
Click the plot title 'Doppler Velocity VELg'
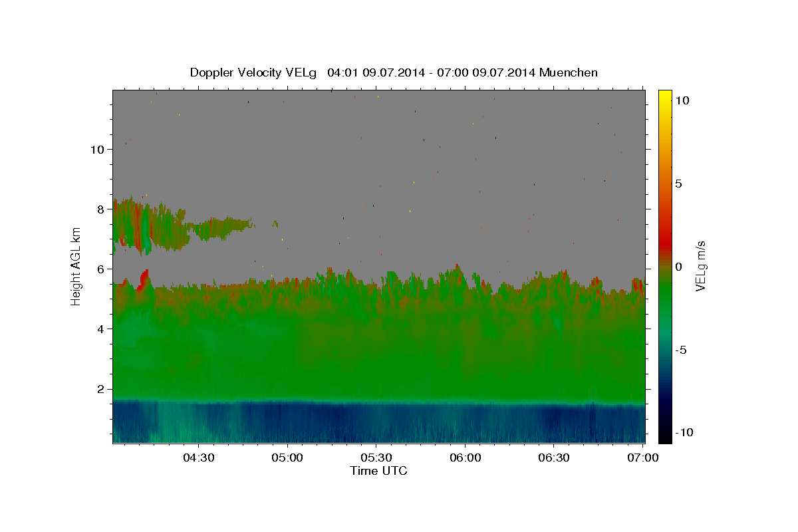click(x=255, y=72)
